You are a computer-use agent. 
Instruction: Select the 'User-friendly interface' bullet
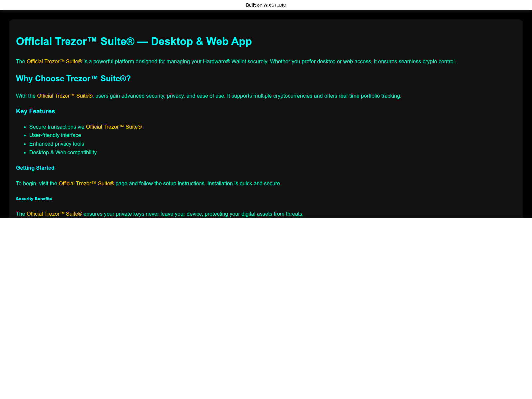(x=55, y=135)
